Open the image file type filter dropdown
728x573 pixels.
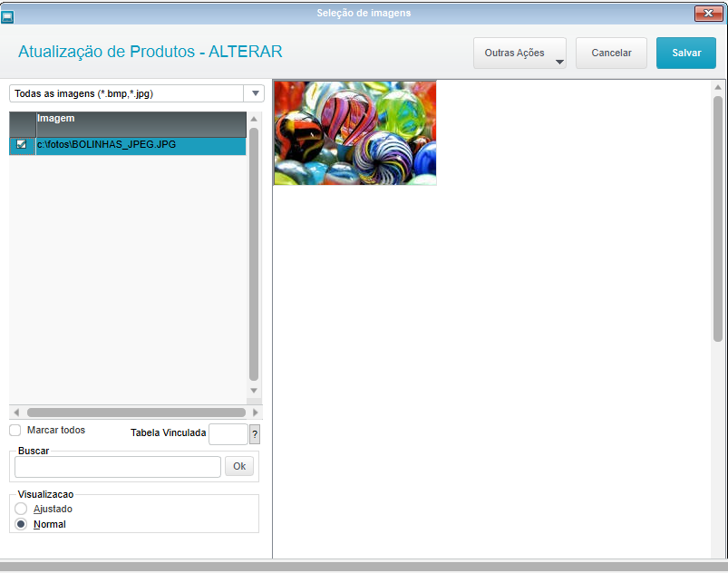point(255,93)
